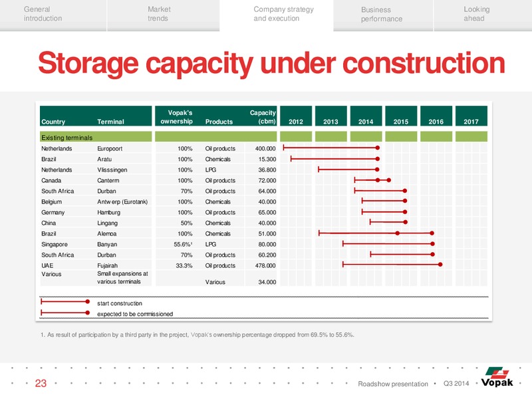Click the Aratu terminal cell
The image size is (532, 399).
pos(104,159)
